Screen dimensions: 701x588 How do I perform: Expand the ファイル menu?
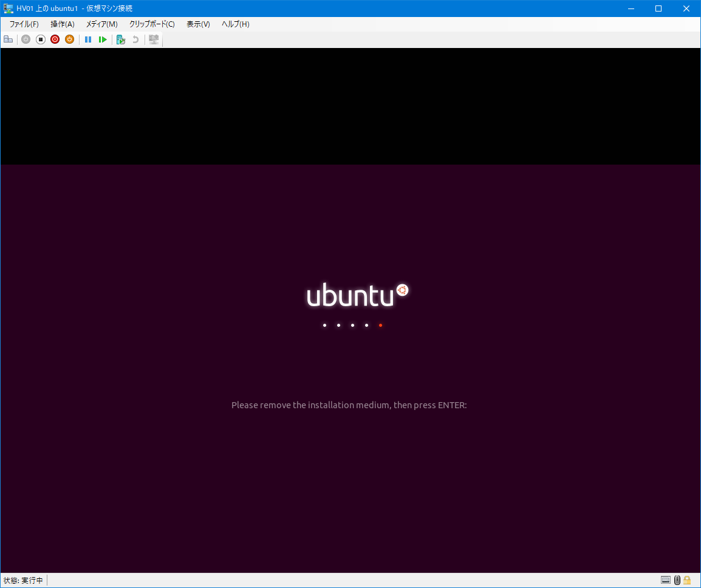tap(23, 24)
